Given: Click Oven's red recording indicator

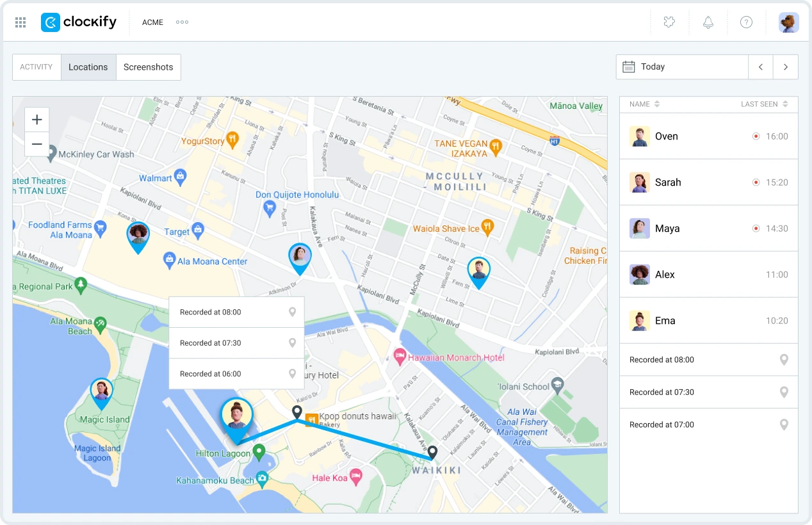Looking at the screenshot, I should (756, 136).
